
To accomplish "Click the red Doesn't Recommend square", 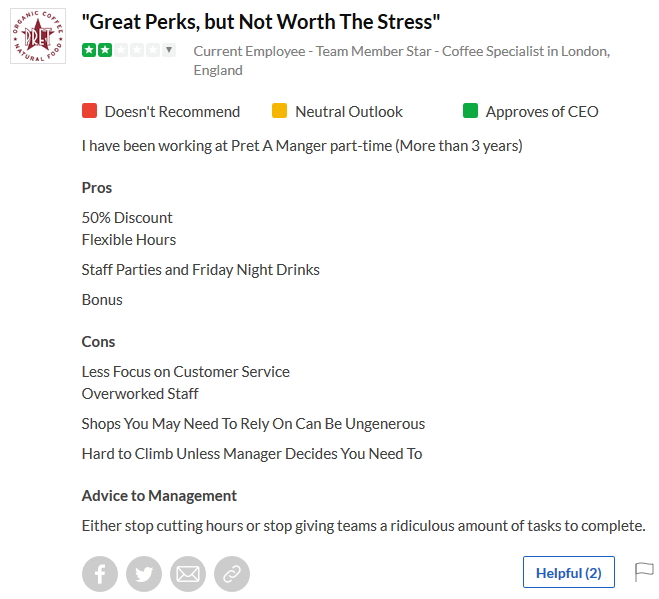I will (90, 111).
